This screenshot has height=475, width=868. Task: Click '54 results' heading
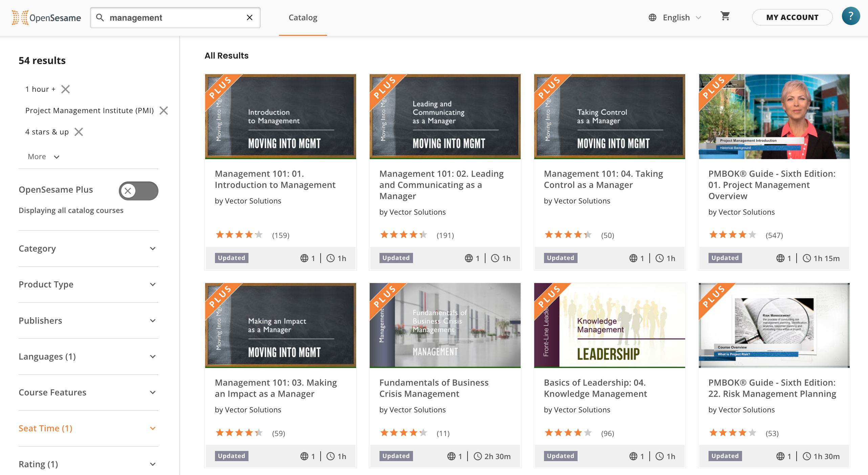[x=42, y=61]
